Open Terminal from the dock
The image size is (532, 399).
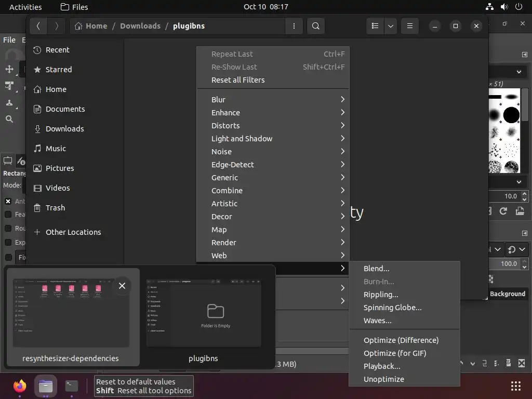[72, 386]
